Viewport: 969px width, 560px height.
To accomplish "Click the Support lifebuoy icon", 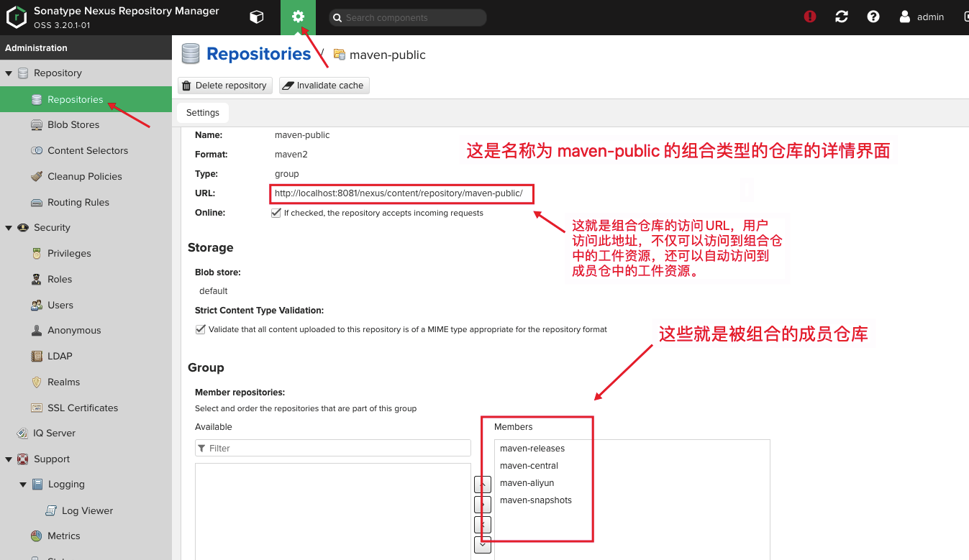I will [22, 459].
